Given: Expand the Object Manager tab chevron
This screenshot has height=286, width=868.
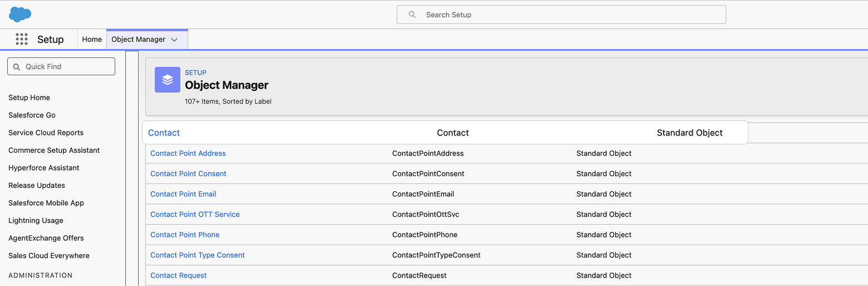Looking at the screenshot, I should point(174,40).
